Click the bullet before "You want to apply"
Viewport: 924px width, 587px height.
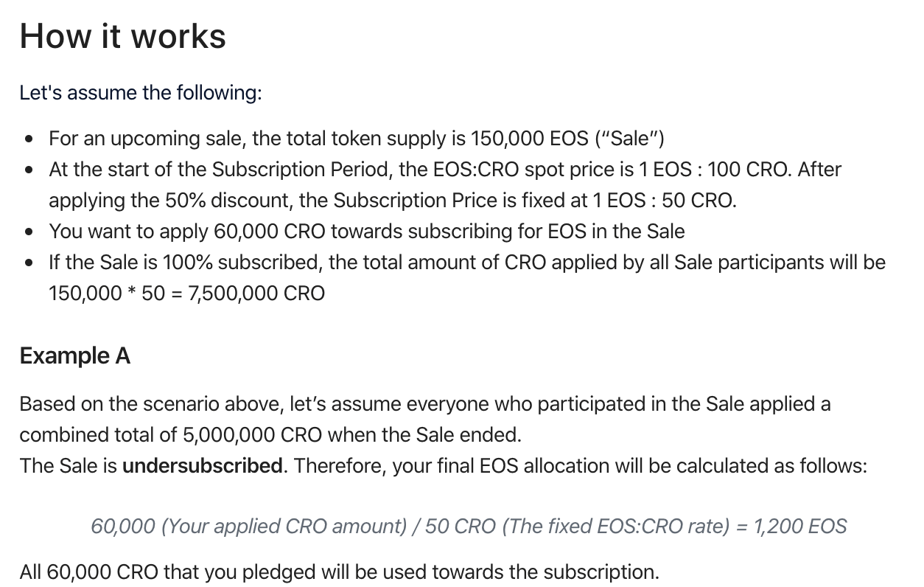coord(29,232)
